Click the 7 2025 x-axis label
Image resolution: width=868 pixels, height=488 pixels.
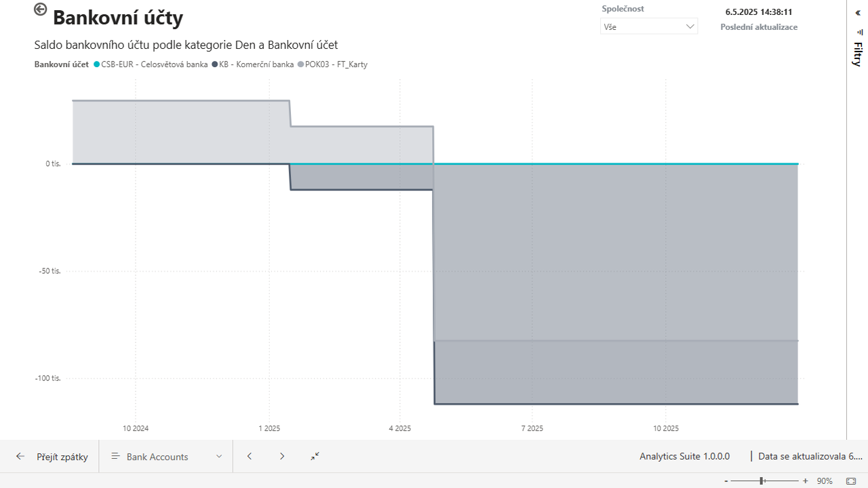532,428
